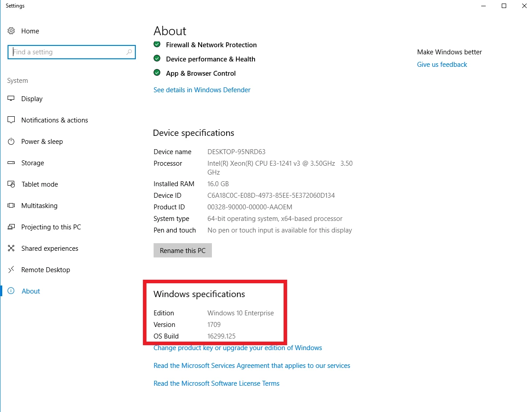Click the App & Browser Control label
Image resolution: width=532 pixels, height=412 pixels.
201,73
